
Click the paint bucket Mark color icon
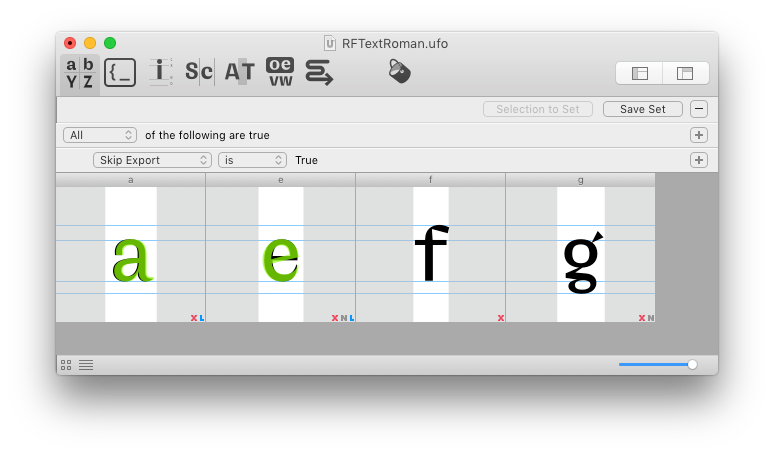[x=400, y=71]
